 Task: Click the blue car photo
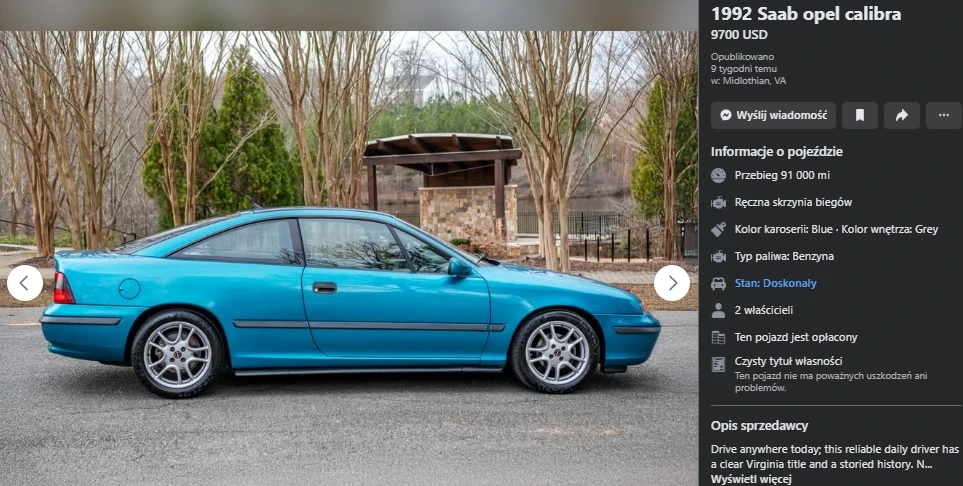pyautogui.click(x=350, y=258)
